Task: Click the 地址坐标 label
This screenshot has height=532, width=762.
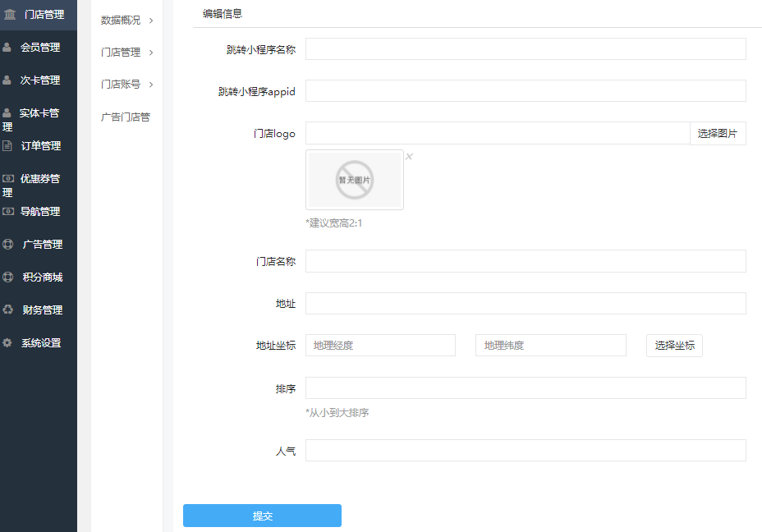Action: [276, 346]
